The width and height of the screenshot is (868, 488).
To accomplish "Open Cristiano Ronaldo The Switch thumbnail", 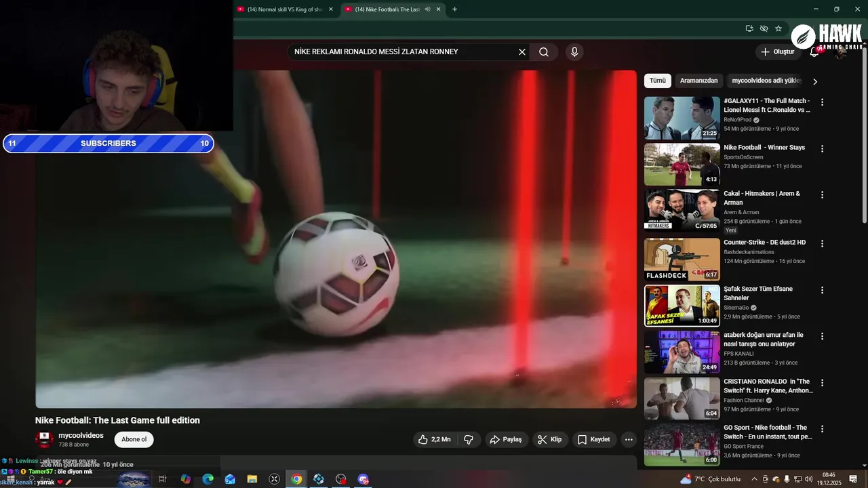I will click(682, 399).
